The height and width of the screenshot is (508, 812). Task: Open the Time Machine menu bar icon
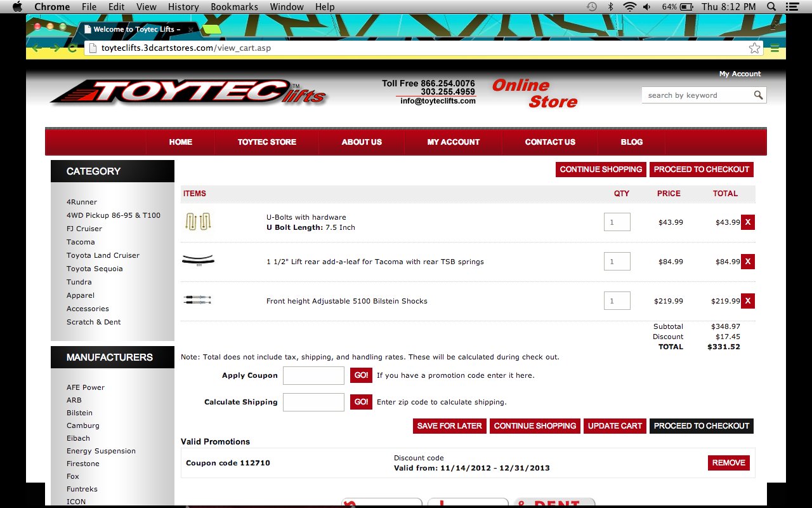click(592, 6)
